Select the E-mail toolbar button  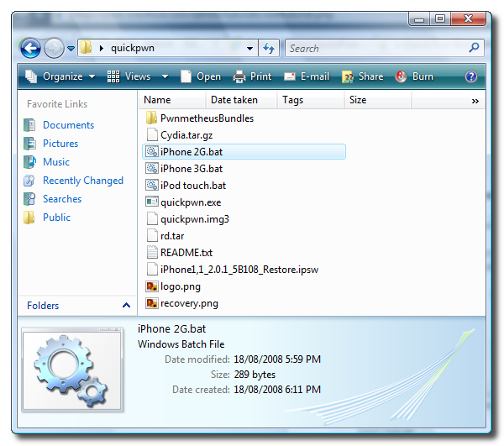coord(307,76)
